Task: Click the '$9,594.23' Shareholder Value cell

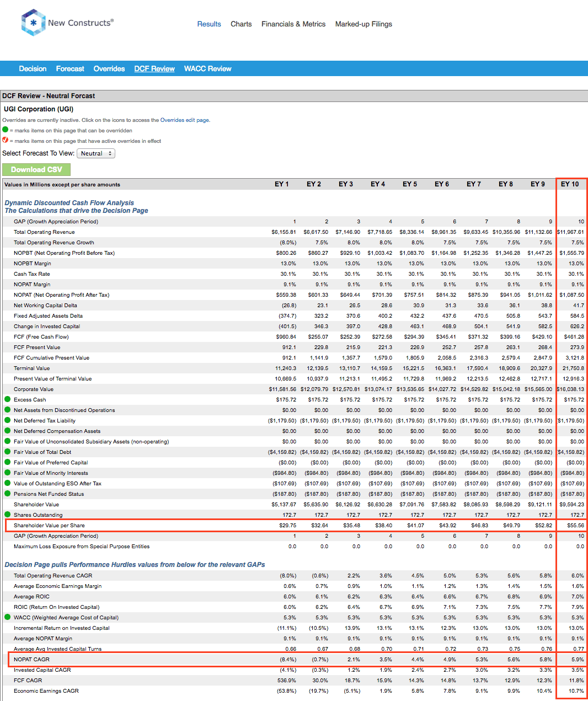Action: (x=572, y=505)
